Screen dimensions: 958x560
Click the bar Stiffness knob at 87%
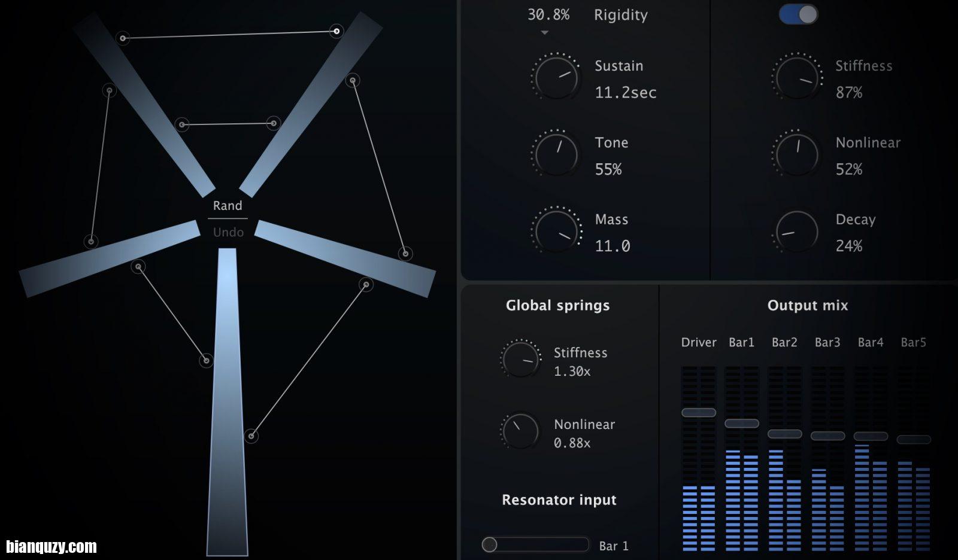pyautogui.click(x=797, y=77)
